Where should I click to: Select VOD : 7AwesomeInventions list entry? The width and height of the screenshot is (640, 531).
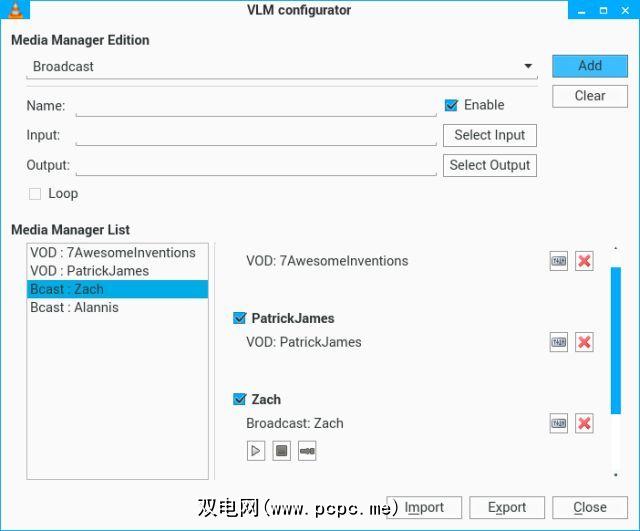point(112,253)
